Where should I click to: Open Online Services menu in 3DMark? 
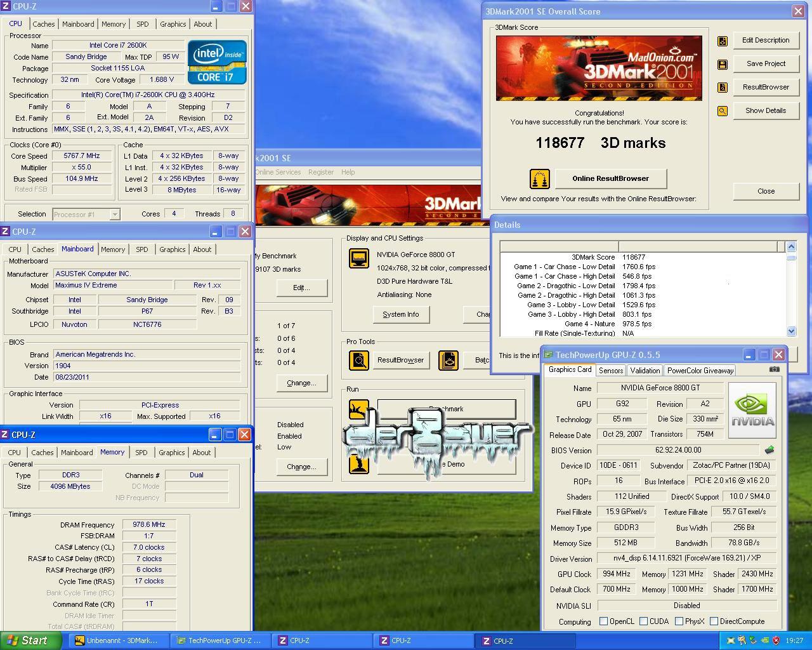pos(278,172)
